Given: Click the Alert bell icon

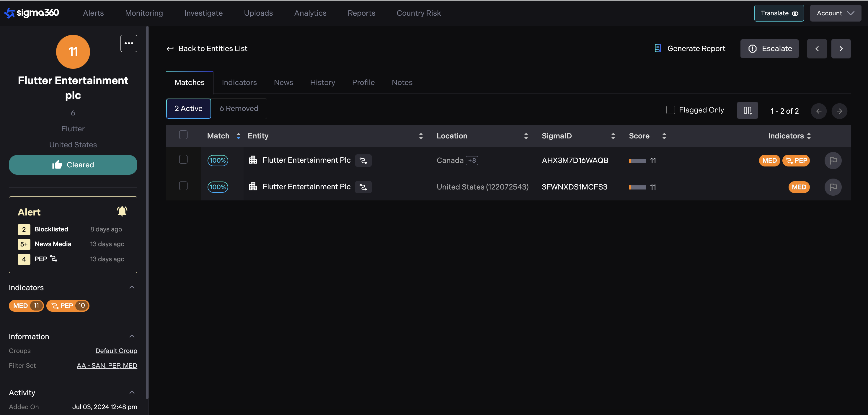Looking at the screenshot, I should click(122, 212).
